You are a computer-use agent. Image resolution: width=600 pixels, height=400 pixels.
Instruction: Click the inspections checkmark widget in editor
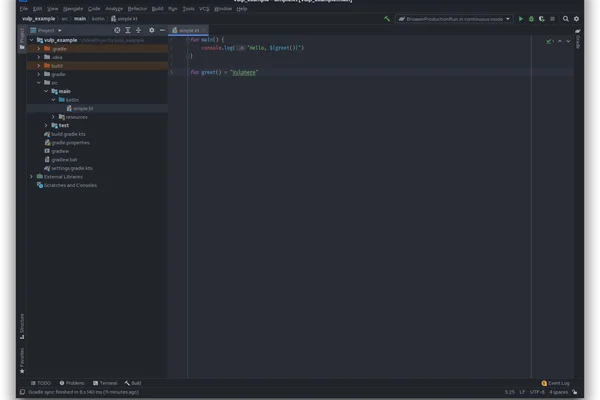pos(550,41)
